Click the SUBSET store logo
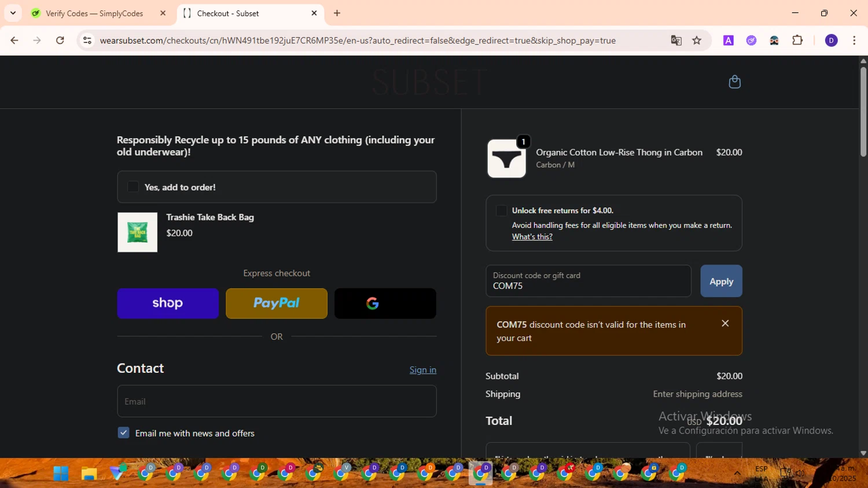The height and width of the screenshot is (488, 868). coord(429,82)
